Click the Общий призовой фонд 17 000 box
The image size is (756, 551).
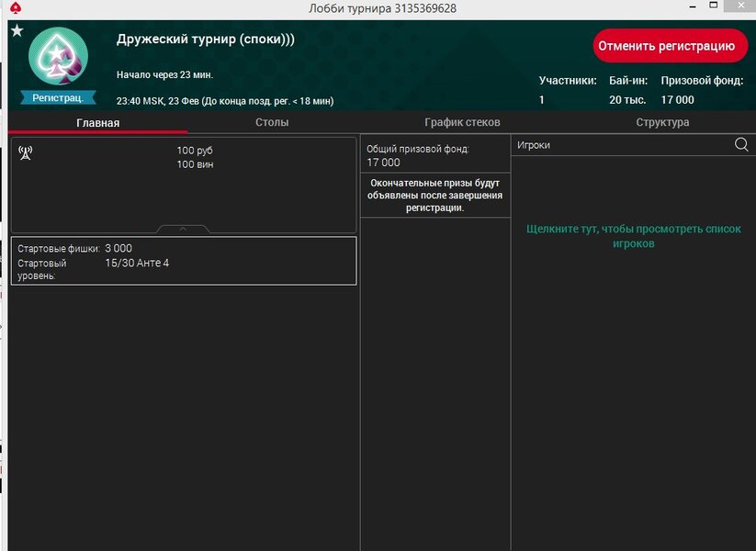tap(434, 155)
